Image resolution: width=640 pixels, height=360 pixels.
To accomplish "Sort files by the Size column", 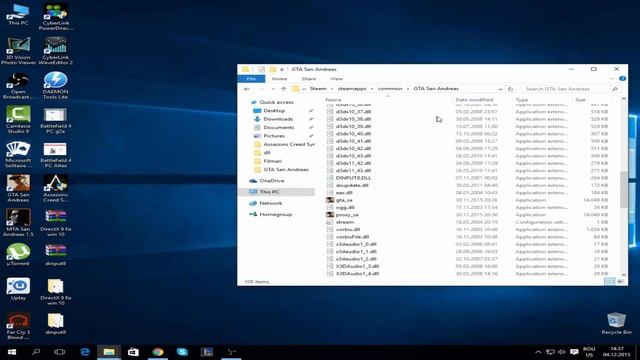I will tap(580, 100).
